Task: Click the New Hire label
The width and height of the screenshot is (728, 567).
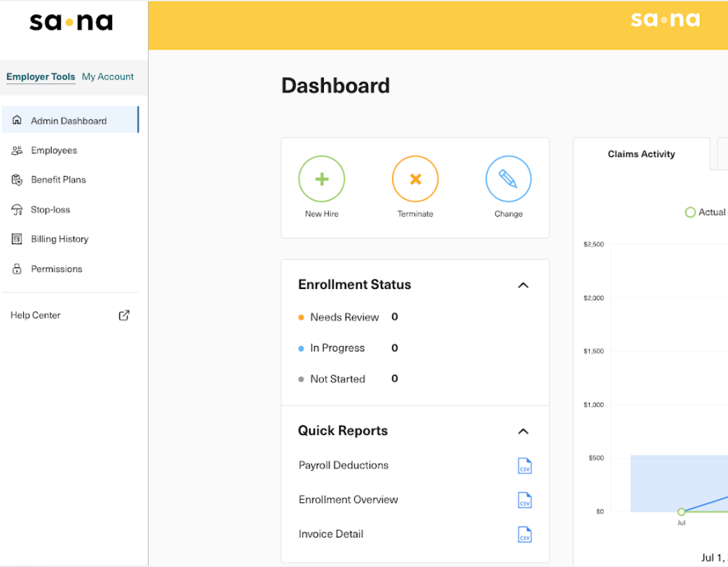Action: click(x=322, y=214)
